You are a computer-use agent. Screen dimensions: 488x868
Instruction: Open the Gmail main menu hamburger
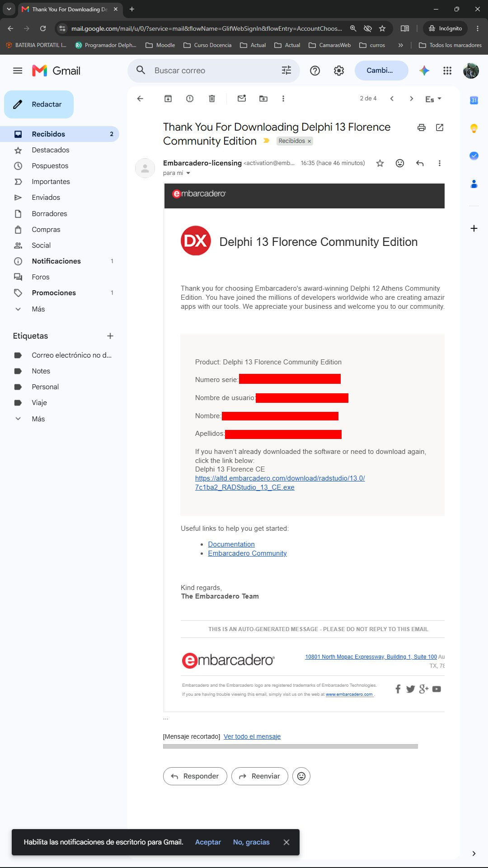(x=18, y=71)
